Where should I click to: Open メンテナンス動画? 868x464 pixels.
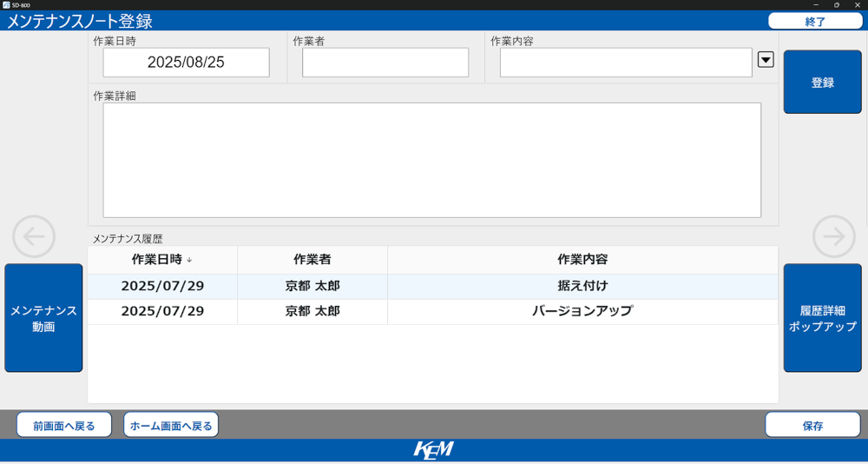point(43,318)
